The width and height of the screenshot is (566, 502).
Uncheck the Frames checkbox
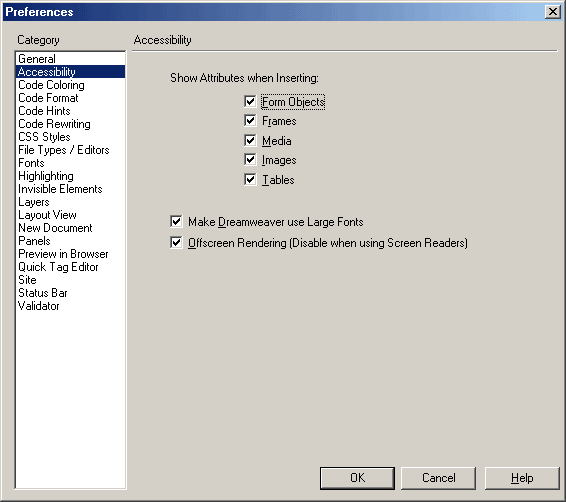click(250, 121)
